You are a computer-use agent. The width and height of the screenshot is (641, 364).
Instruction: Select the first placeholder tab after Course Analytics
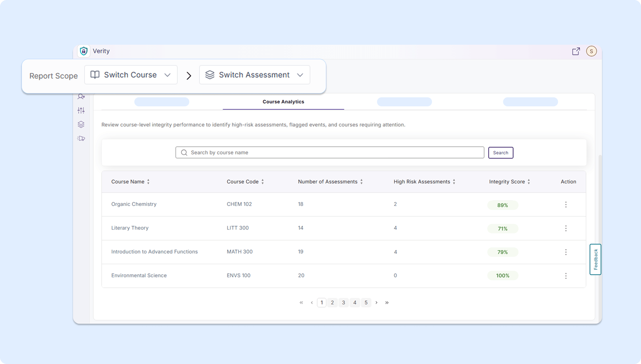(404, 102)
